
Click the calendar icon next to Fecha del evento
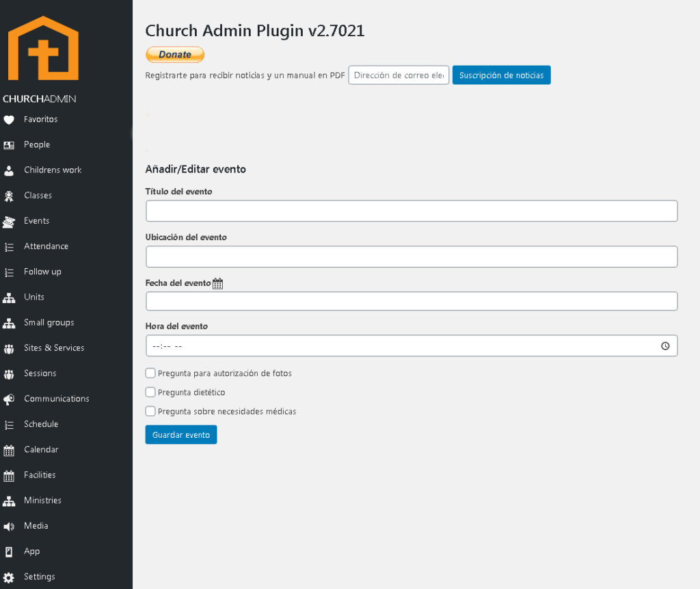(218, 283)
